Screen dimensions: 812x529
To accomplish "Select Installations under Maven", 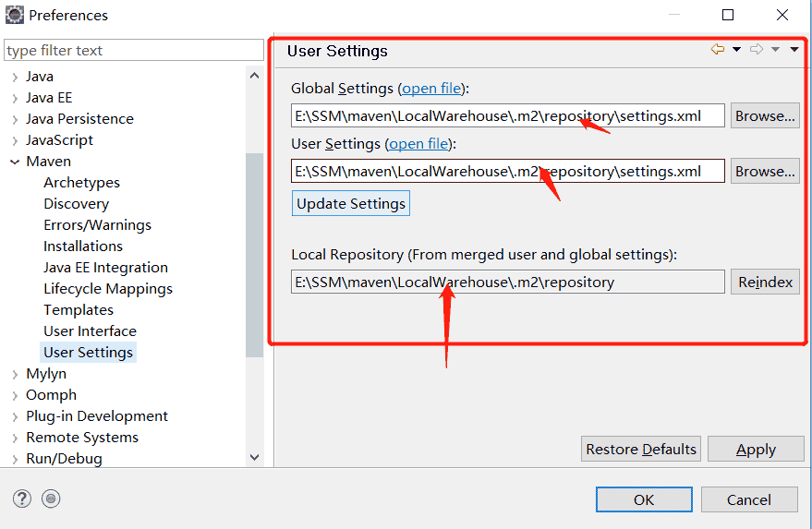I will tap(83, 246).
